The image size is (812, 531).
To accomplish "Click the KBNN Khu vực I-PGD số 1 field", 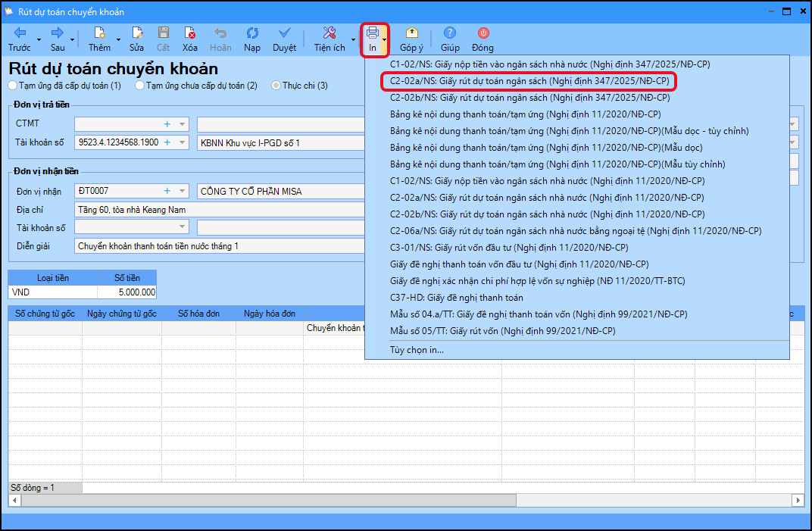I will click(281, 142).
